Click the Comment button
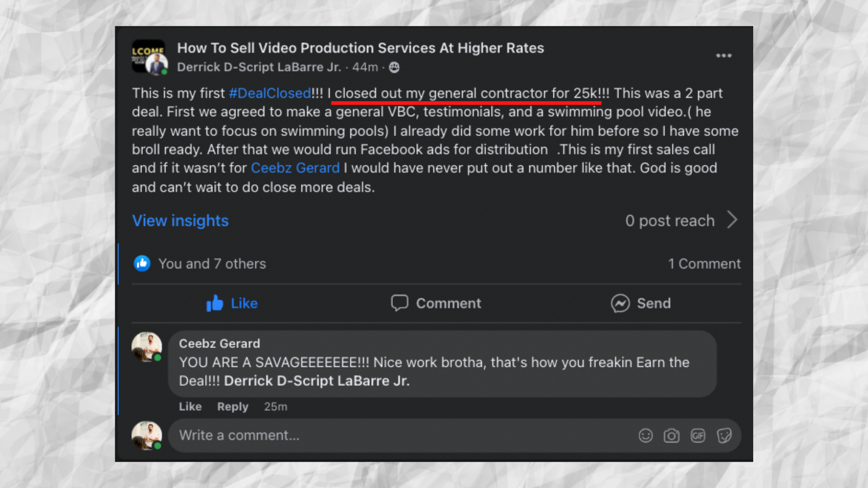Image resolution: width=868 pixels, height=488 pixels. click(436, 303)
